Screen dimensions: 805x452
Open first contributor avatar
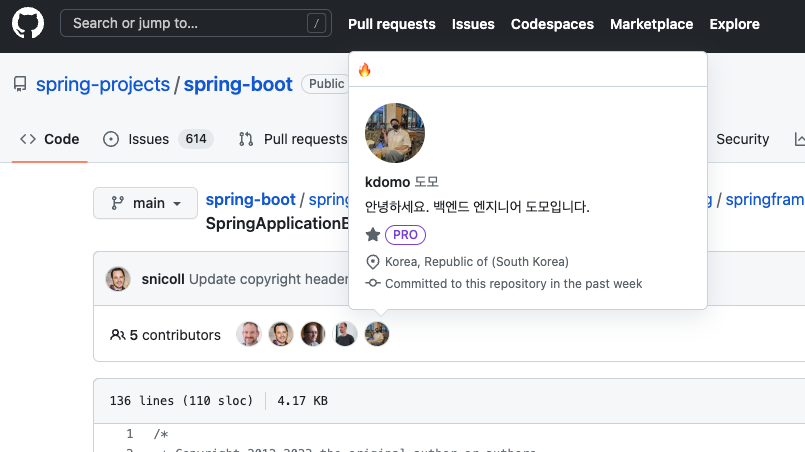(x=249, y=334)
